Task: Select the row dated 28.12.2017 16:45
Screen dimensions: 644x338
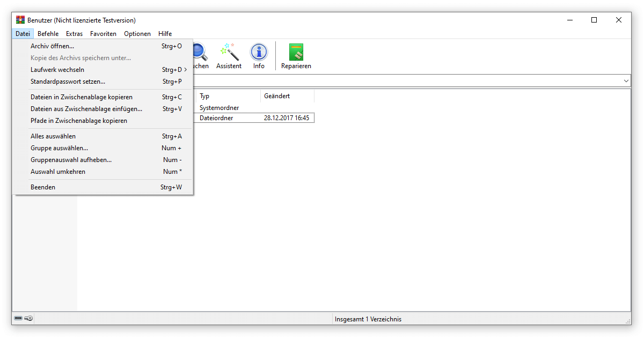Action: coord(286,117)
